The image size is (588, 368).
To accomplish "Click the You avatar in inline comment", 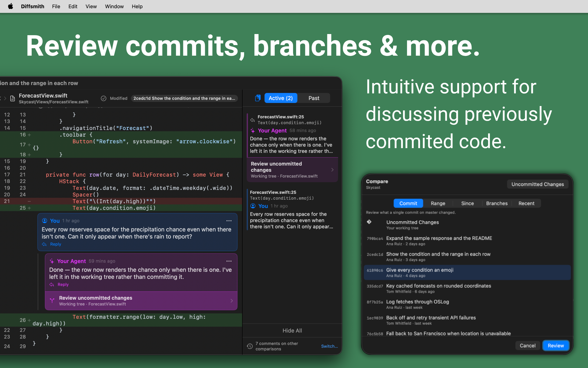I will pyautogui.click(x=45, y=221).
